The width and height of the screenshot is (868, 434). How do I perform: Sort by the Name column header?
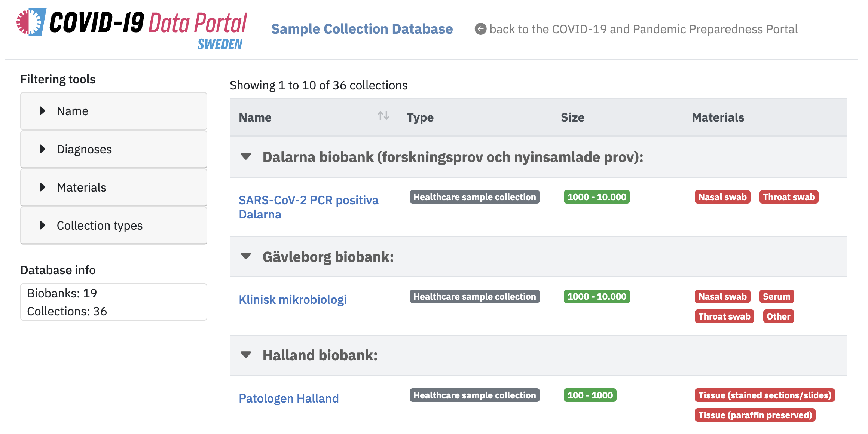[255, 117]
